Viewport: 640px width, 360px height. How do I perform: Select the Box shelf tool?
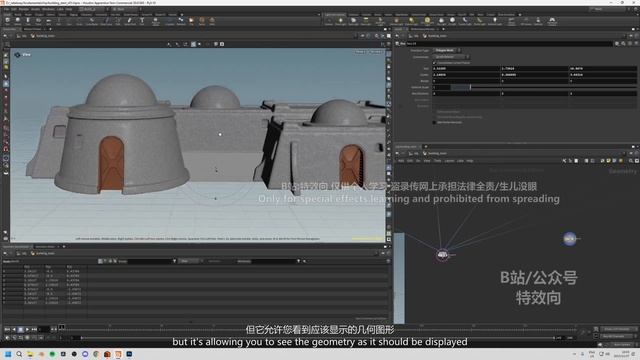pos(7,21)
